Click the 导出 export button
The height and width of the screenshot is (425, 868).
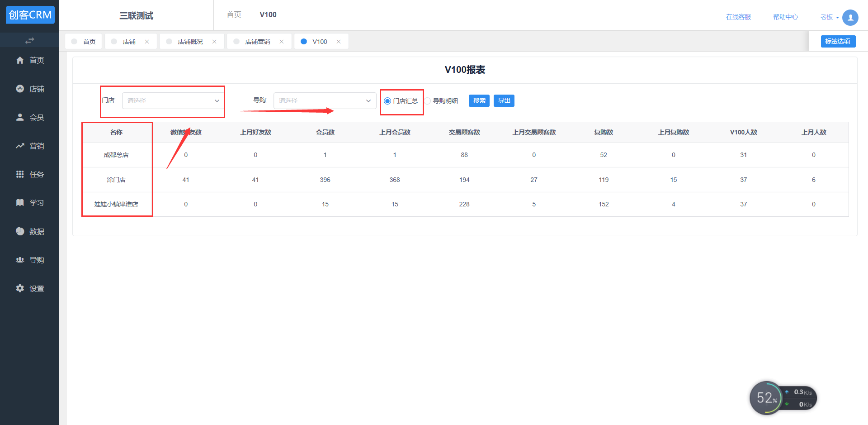click(504, 100)
